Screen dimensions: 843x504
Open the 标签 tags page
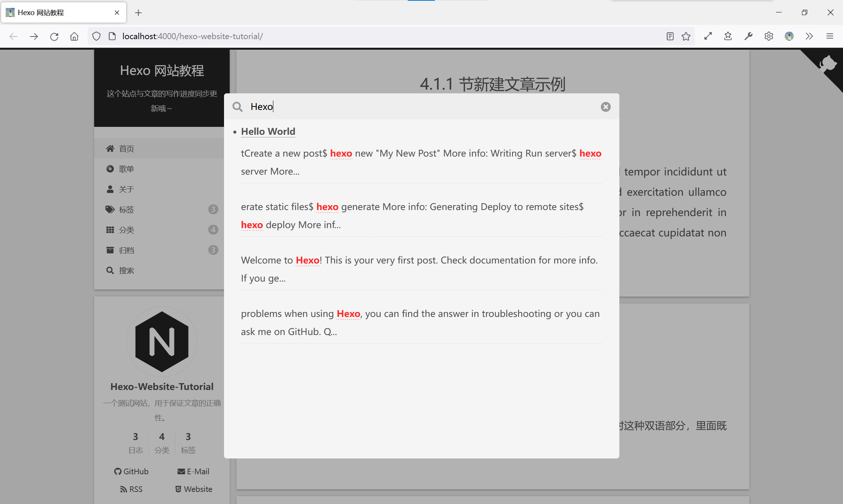point(127,210)
